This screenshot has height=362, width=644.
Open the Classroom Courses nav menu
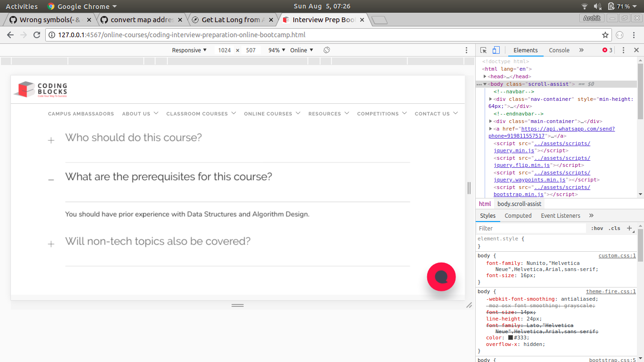pos(201,114)
